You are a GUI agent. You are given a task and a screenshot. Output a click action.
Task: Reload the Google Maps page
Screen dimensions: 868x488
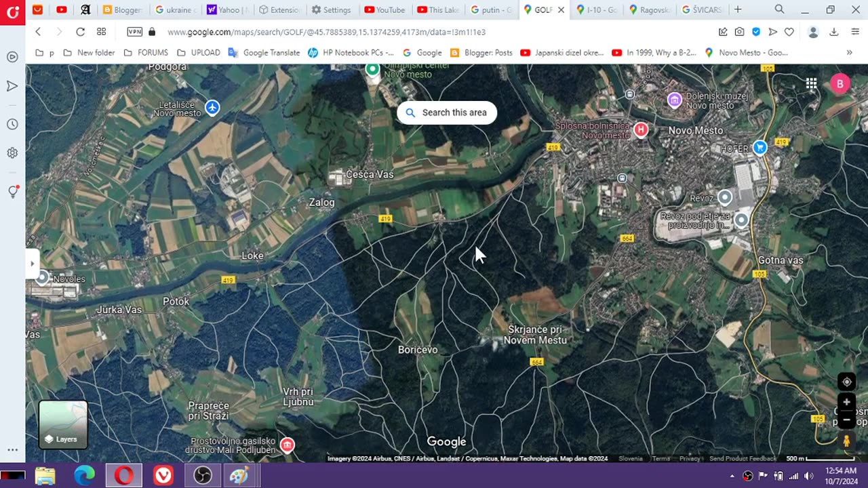tap(80, 32)
